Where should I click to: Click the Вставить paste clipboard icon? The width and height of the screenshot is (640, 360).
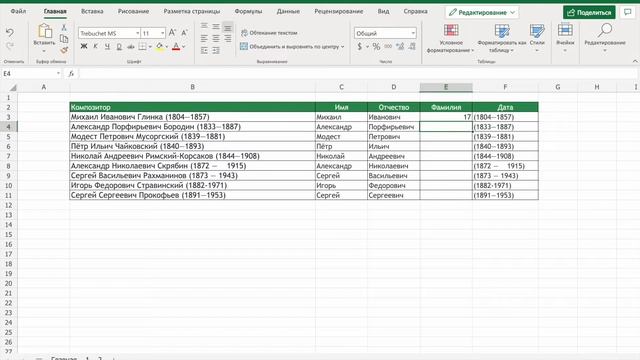coord(44,31)
